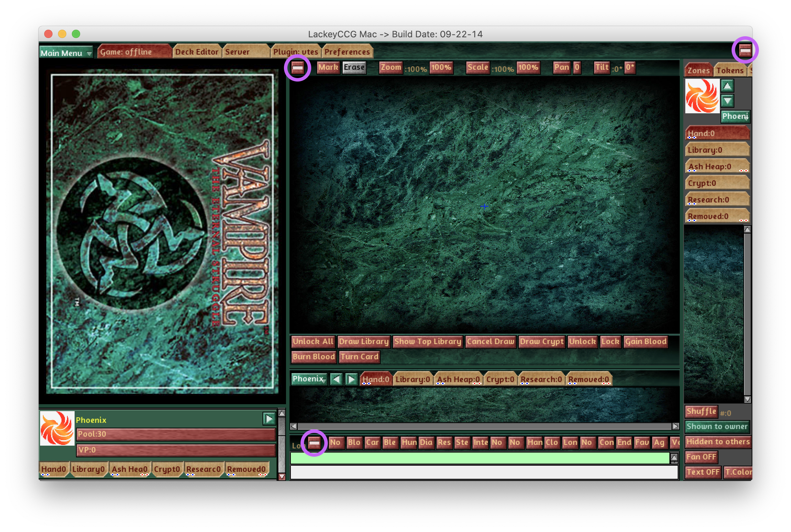This screenshot has width=791, height=532.
Task: Click the Dia macro button
Action: 426,443
